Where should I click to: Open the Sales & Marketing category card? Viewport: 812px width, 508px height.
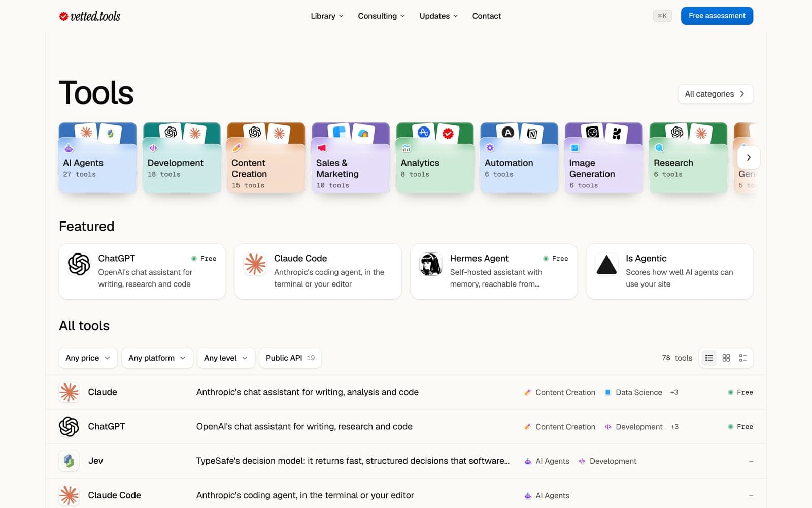tap(350, 158)
